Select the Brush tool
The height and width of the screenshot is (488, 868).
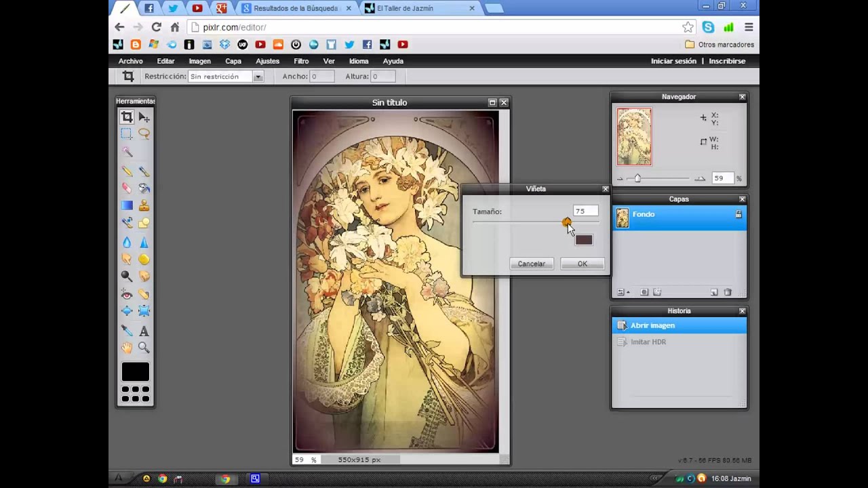coord(144,171)
